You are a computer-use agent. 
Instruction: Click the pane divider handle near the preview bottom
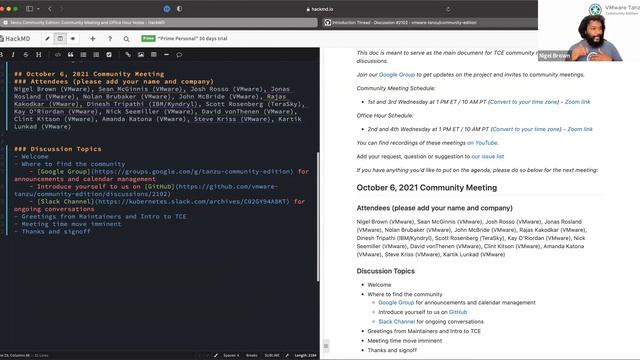pyautogui.click(x=326, y=346)
